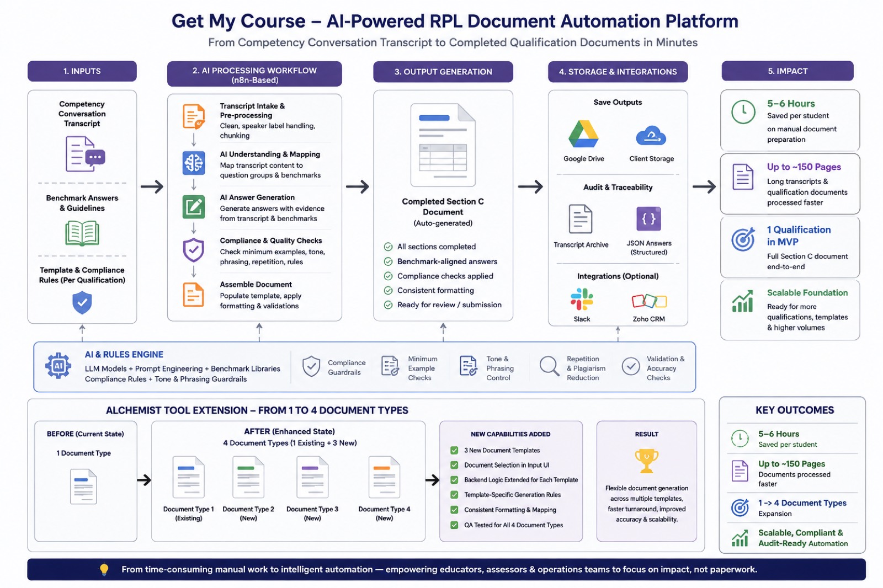
Task: Click the ALCHEMIST TOOL EXTENSION heading
Action: point(257,410)
